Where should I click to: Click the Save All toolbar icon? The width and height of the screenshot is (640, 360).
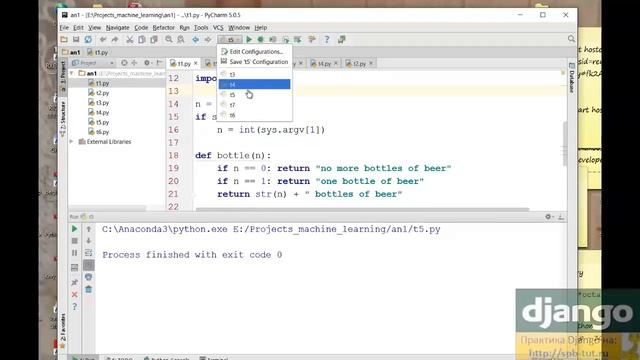[x=76, y=40]
